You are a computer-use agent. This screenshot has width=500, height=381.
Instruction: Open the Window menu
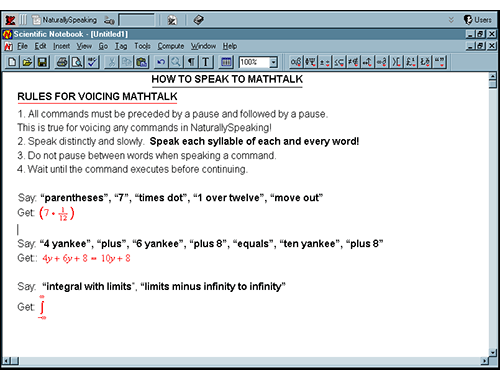pos(203,46)
